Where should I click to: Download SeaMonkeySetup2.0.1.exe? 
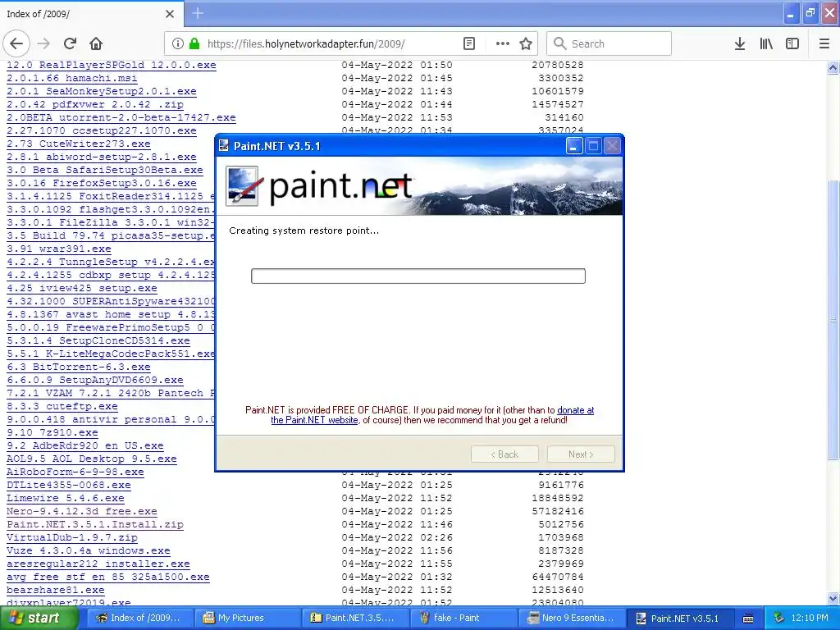[x=101, y=92]
